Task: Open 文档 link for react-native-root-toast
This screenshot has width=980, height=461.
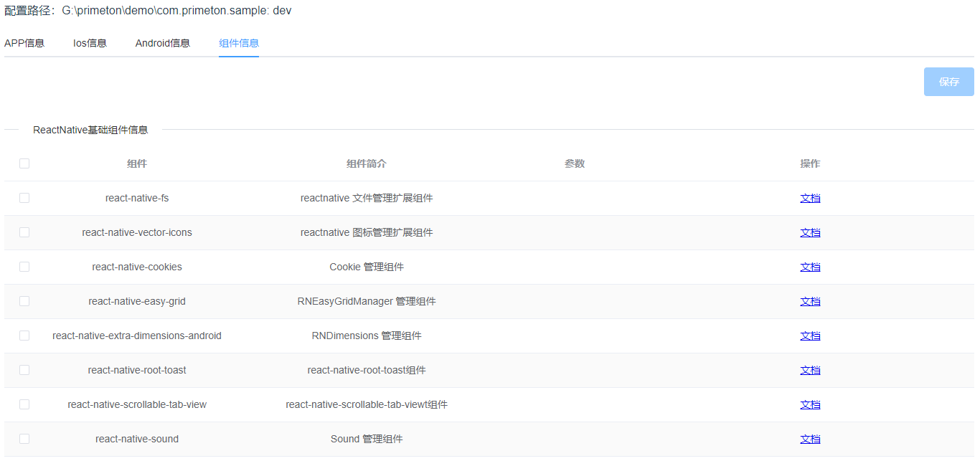Action: tap(810, 370)
